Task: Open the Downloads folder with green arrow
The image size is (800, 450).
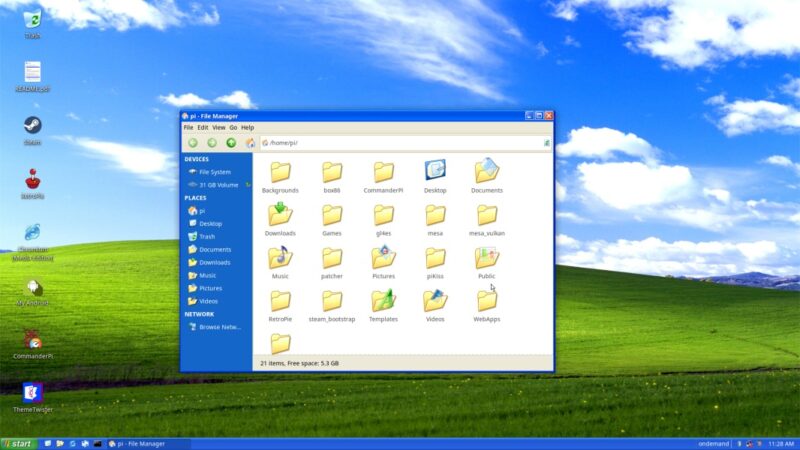Action: pos(280,220)
